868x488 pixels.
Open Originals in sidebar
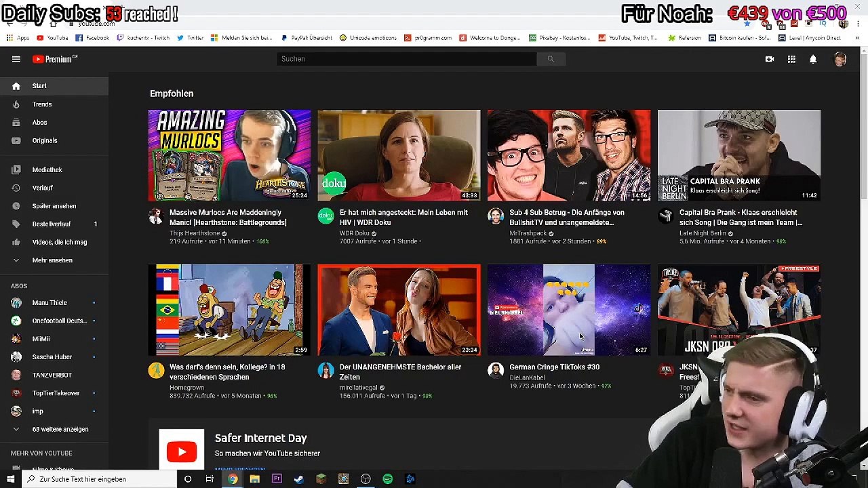pyautogui.click(x=54, y=140)
